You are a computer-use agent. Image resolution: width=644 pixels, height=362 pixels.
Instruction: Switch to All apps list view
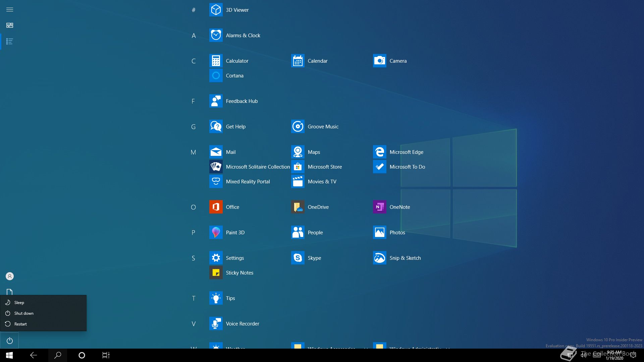pyautogui.click(x=10, y=42)
